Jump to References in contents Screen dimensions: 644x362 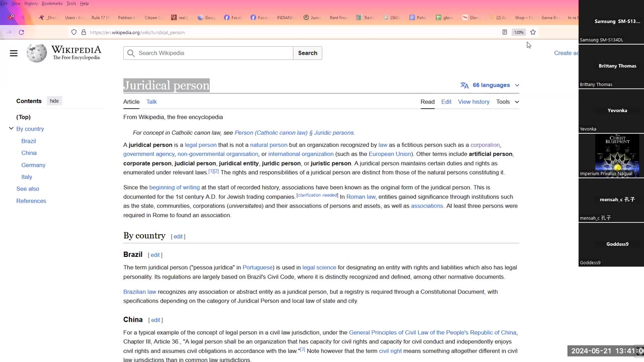click(x=31, y=201)
